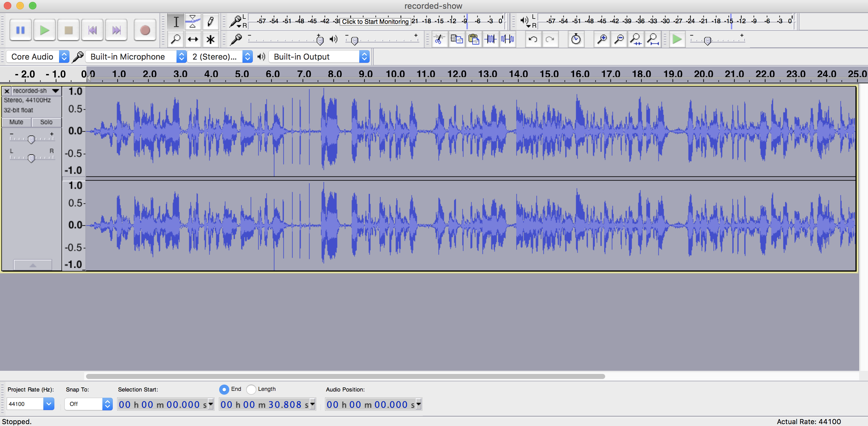Image resolution: width=868 pixels, height=426 pixels.
Task: Click the Pause transport button
Action: pos(20,30)
